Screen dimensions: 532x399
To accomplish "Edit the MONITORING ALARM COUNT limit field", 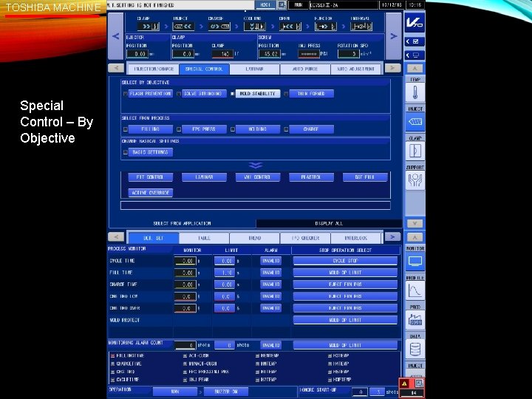I will pos(225,345).
